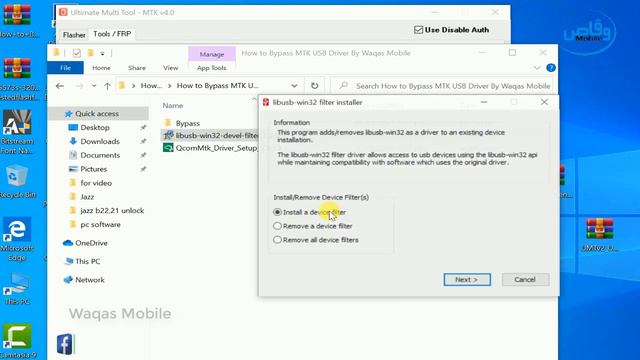
Task: Open Documents in navigation pane
Action: (x=100, y=155)
